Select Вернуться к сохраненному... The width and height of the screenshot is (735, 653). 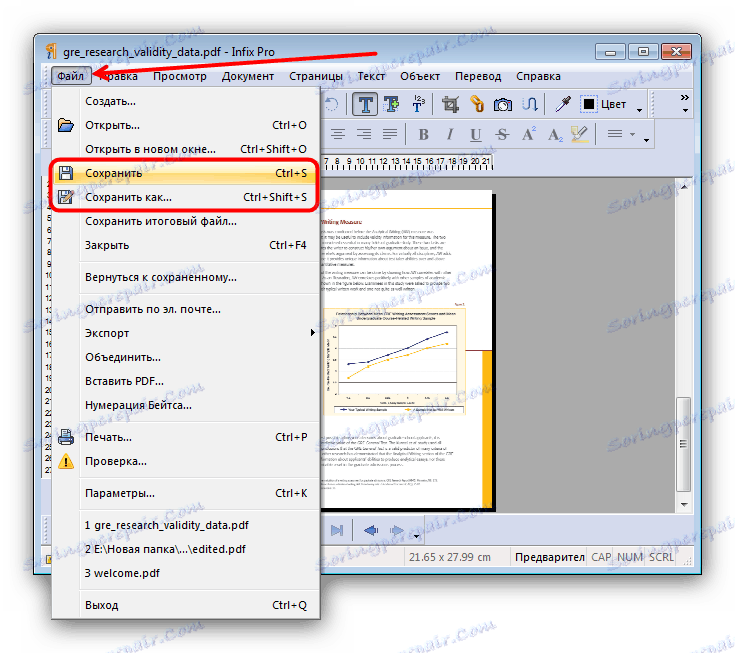coord(186,277)
